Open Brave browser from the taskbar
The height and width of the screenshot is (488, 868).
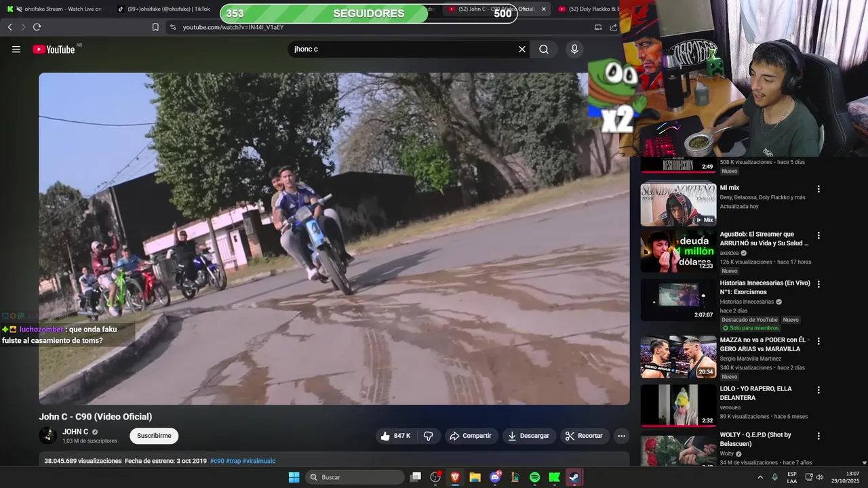click(x=455, y=477)
